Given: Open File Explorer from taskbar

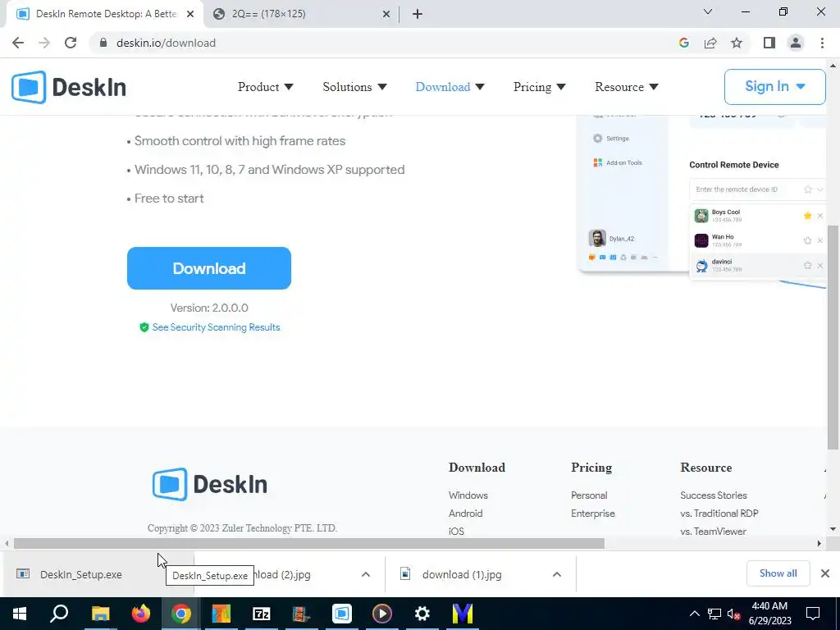Looking at the screenshot, I should pos(100,614).
